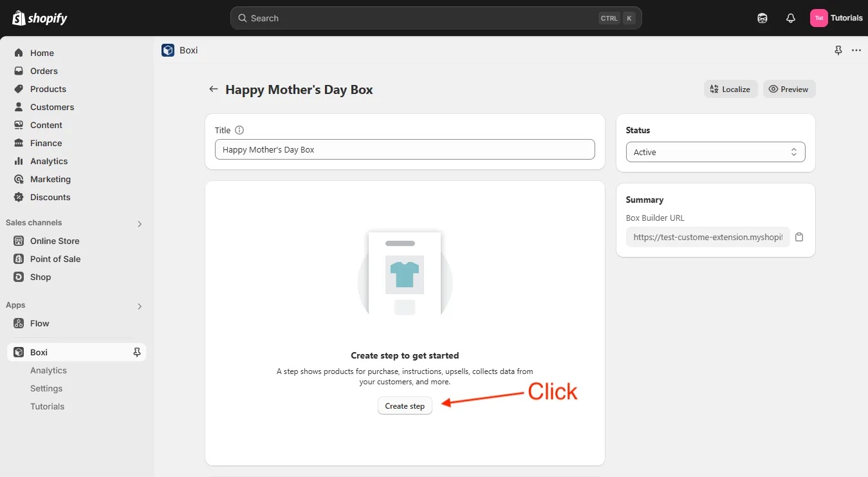
Task: Open Boxi Tutorials sub-menu item
Action: point(48,406)
